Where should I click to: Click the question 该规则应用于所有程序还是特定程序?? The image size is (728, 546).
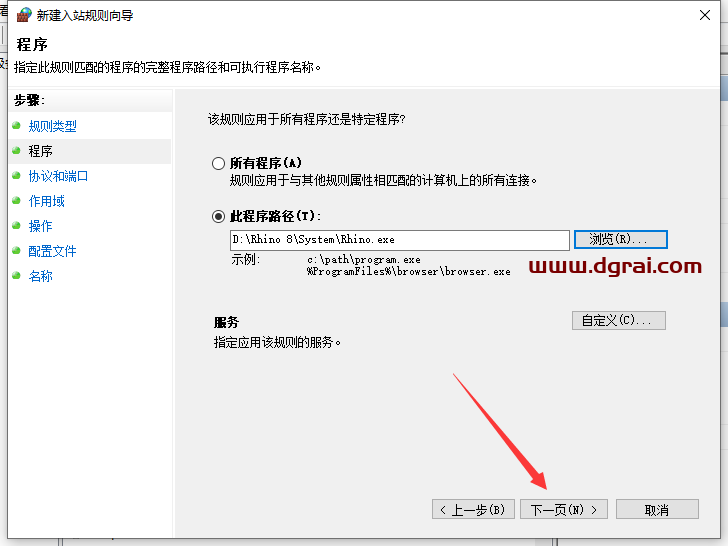point(306,119)
